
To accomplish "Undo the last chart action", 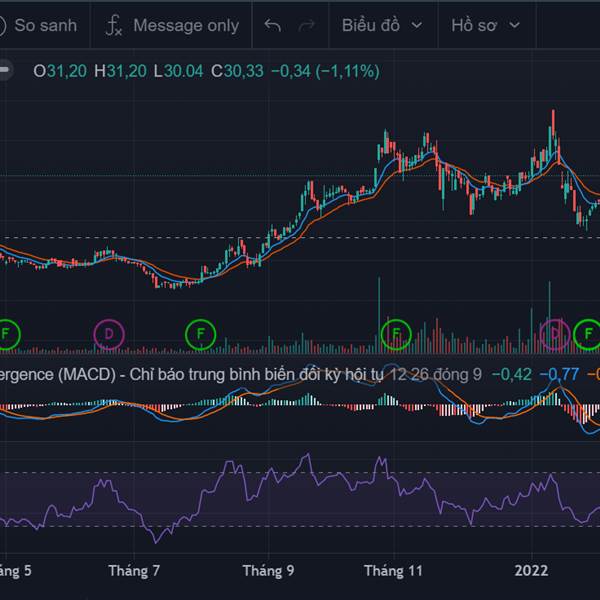I will (x=272, y=25).
